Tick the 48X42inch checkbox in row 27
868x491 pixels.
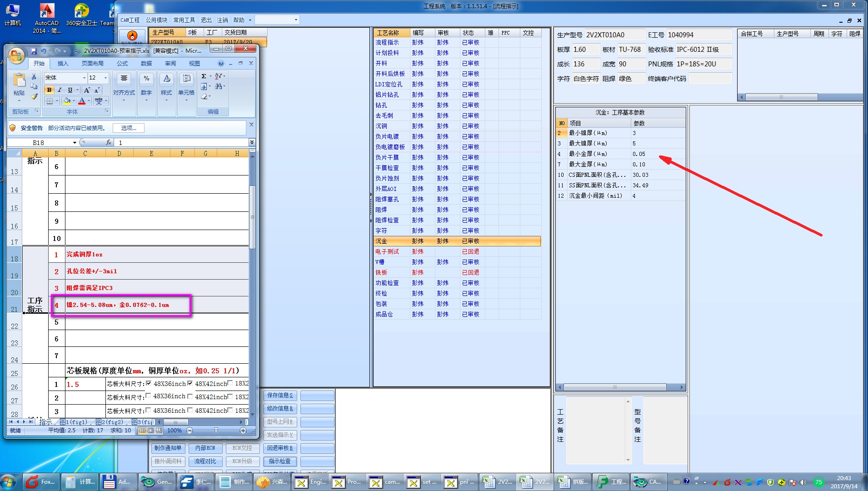tap(190, 396)
